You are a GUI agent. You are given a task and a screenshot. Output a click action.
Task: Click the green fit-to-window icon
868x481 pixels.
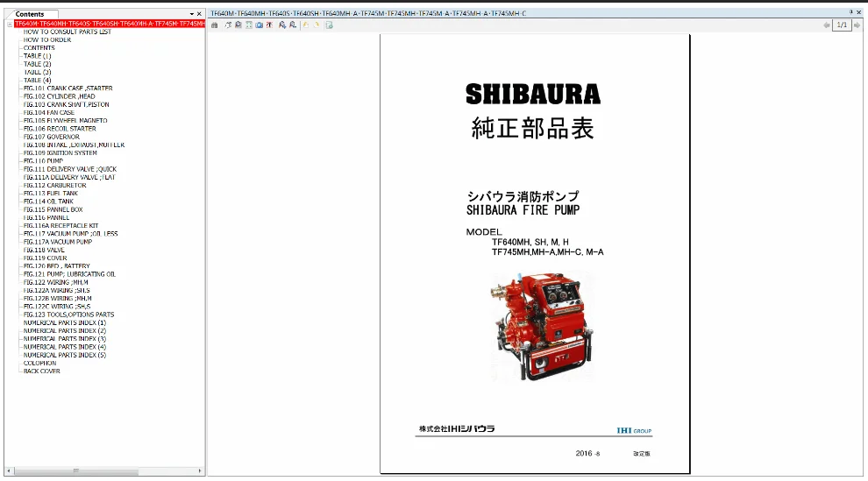249,25
